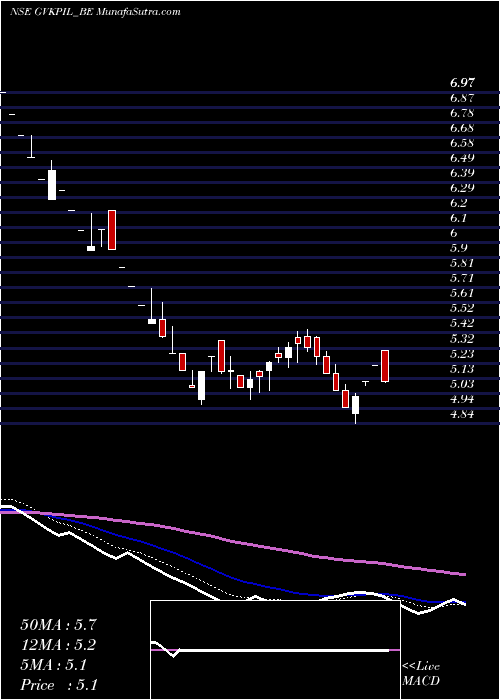500x700 pixels.
Task: Click the 12MA : 5.2 readout
Action: (58, 645)
